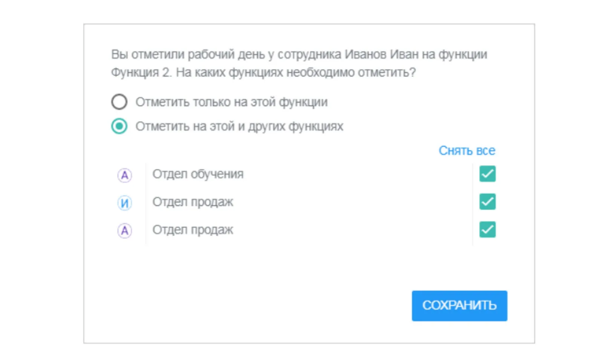Select the Отдел обучения row label
Image resolution: width=603 pixels, height=364 pixels.
coord(198,174)
